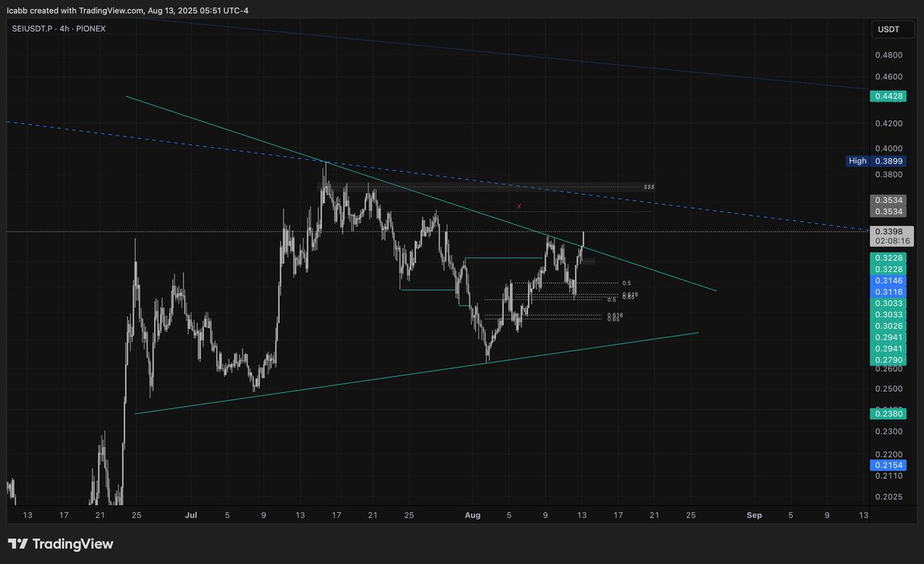Click the 0.4200 price axis tick

tap(888, 123)
